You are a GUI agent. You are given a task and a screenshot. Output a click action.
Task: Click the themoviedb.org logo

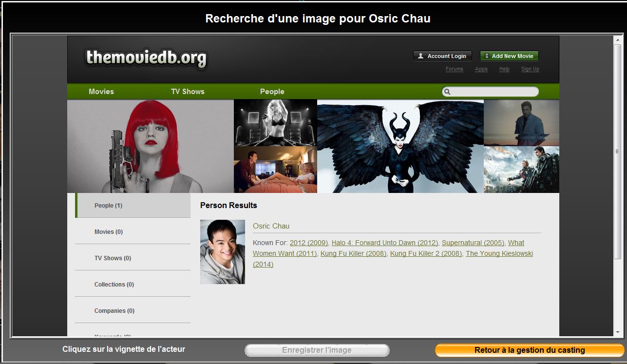(146, 58)
